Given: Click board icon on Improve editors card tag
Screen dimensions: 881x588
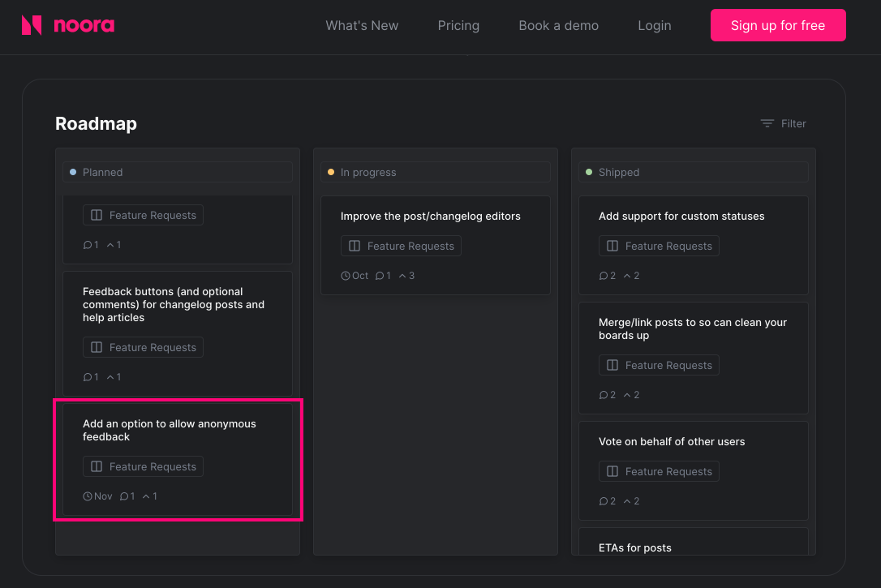Looking at the screenshot, I should point(355,246).
